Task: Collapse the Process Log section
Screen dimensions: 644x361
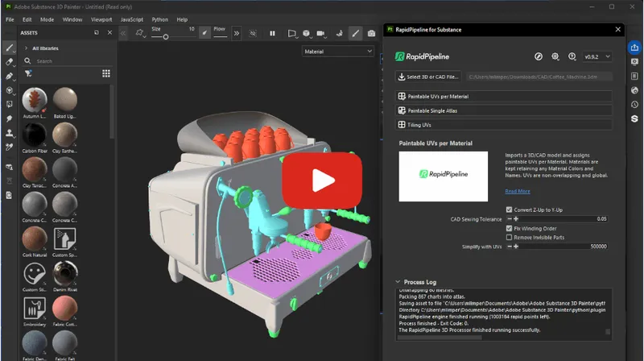Action: (398, 282)
